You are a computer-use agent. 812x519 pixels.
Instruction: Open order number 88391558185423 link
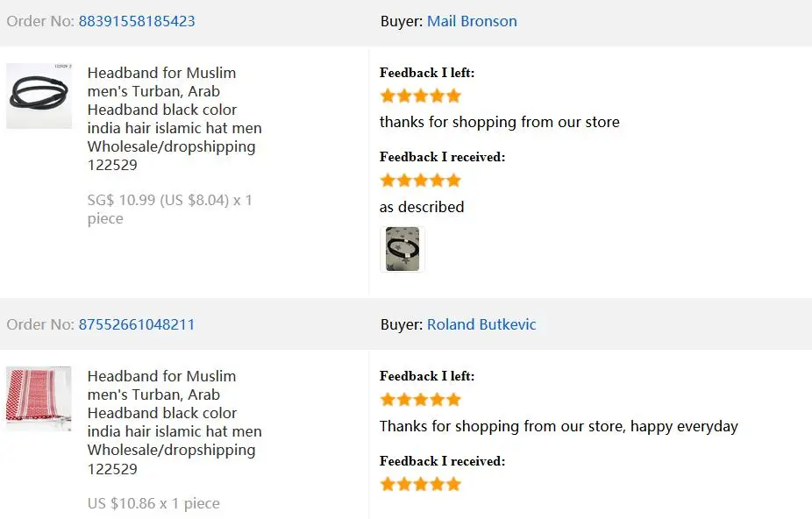tap(137, 21)
